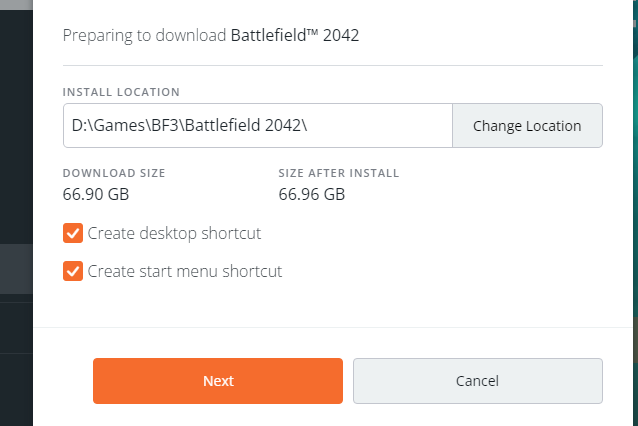Image resolution: width=638 pixels, height=426 pixels.
Task: Click the 66.96 GB size after install value
Action: point(312,194)
